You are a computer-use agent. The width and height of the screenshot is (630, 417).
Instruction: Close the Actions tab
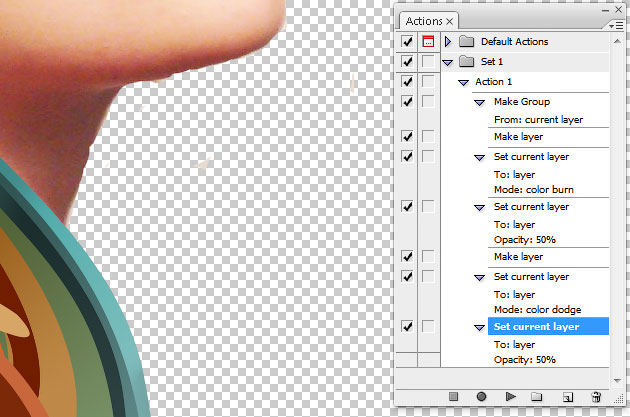click(x=450, y=21)
